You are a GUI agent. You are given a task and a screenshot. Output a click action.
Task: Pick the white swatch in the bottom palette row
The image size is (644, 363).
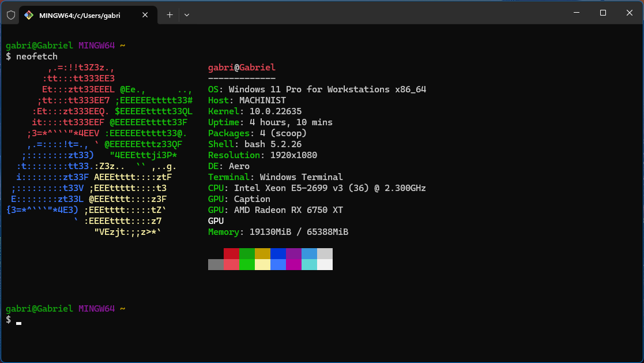tap(325, 265)
